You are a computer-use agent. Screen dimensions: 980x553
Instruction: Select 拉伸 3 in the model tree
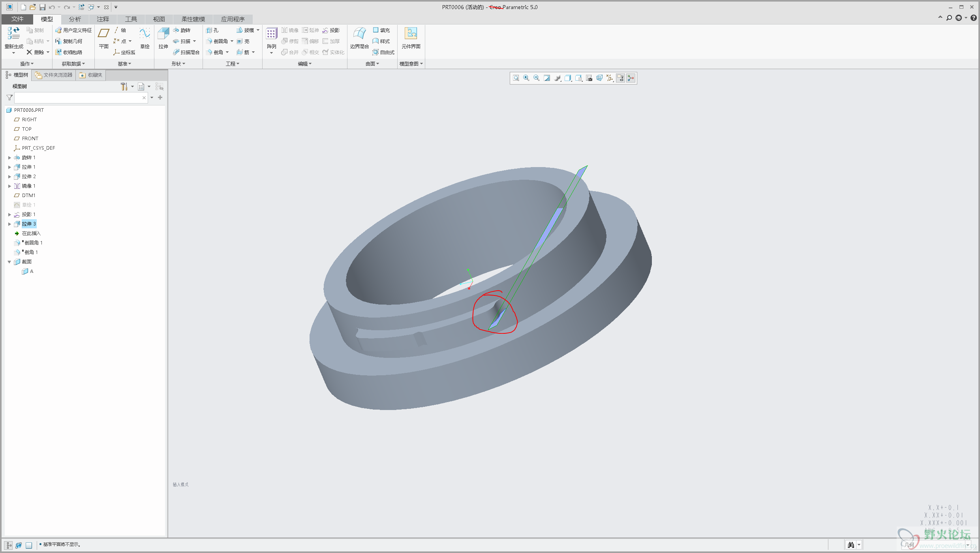pos(29,224)
